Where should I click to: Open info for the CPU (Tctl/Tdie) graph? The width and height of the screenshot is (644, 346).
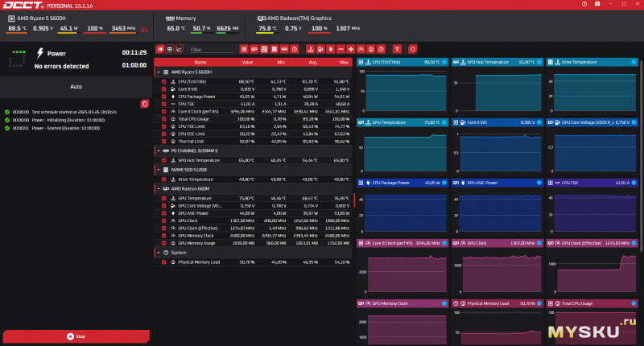(x=444, y=62)
